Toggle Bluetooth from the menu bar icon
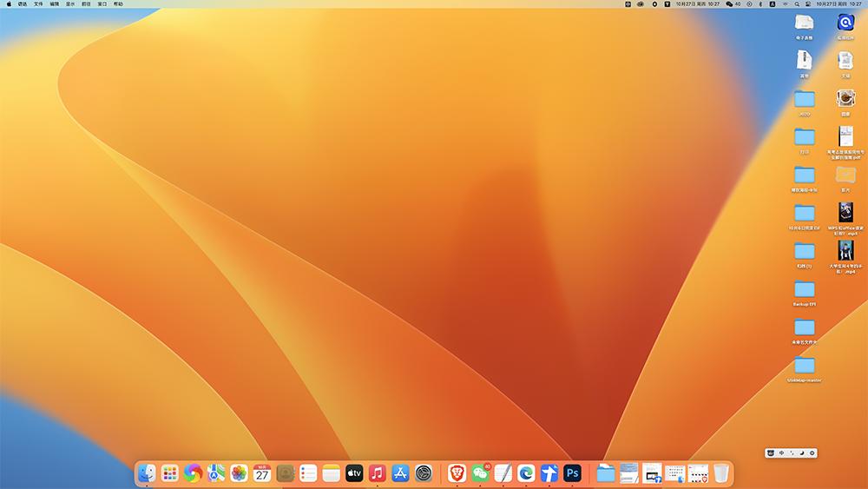868x489 pixels. pyautogui.click(x=759, y=4)
